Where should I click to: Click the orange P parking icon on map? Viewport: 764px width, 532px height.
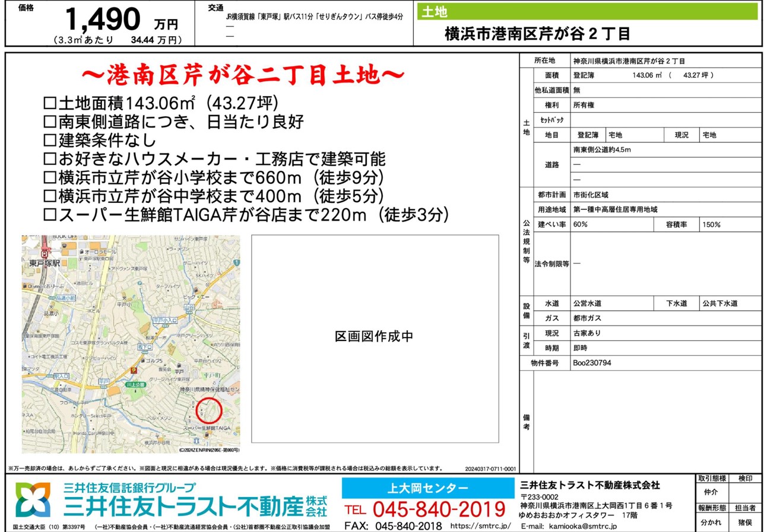[x=133, y=370]
